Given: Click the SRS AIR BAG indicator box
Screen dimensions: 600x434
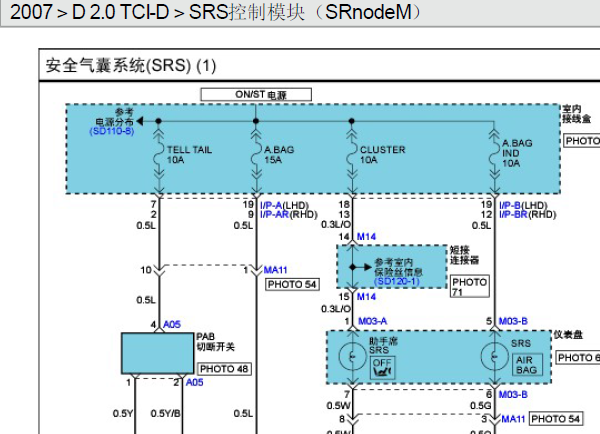Looking at the screenshot, I should 527,364.
